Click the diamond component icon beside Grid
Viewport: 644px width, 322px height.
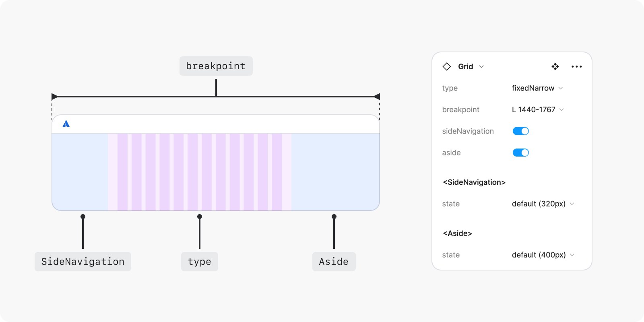click(447, 67)
